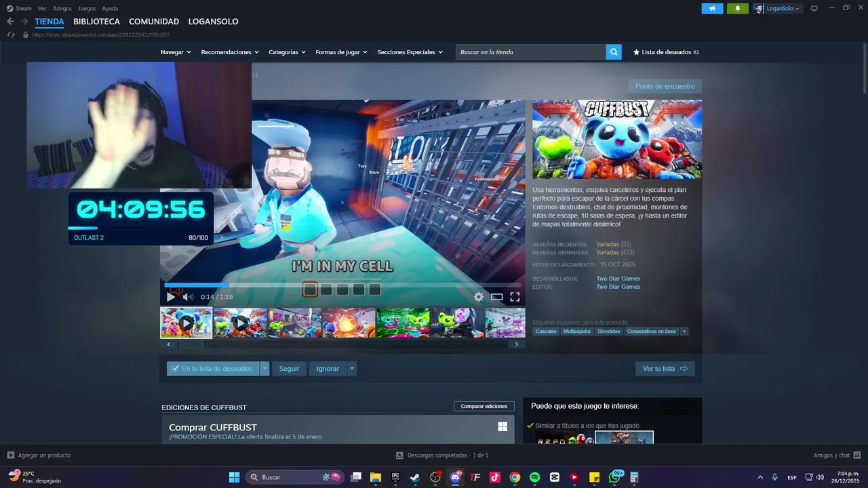The width and height of the screenshot is (868, 488).
Task: Open the Juegos menu
Action: click(x=87, y=8)
